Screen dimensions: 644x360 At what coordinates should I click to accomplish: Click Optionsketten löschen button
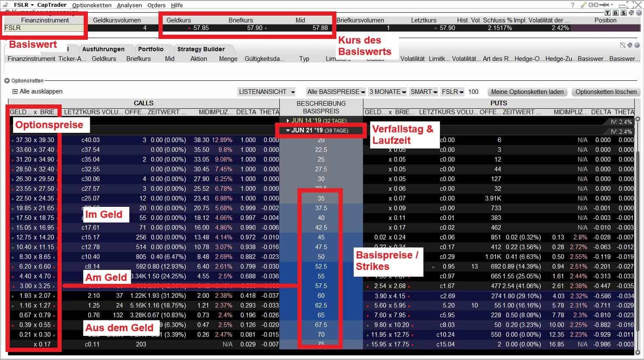606,92
